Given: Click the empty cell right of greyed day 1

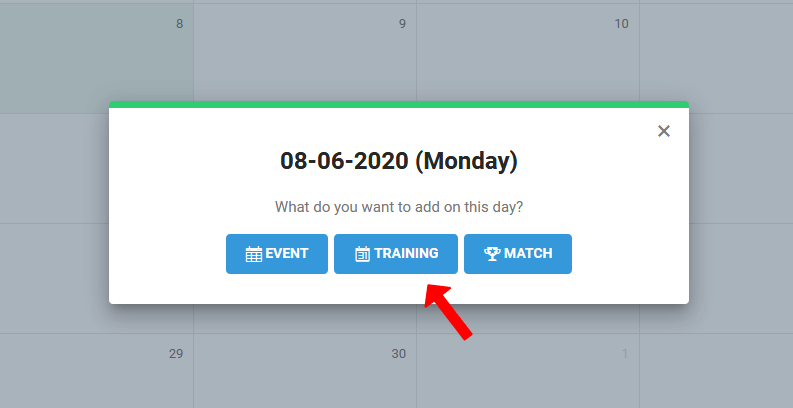Looking at the screenshot, I should pyautogui.click(x=716, y=372).
